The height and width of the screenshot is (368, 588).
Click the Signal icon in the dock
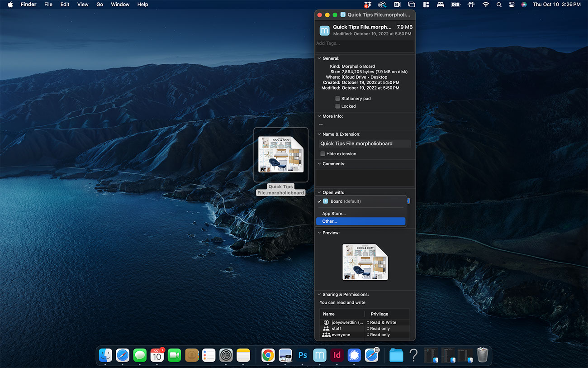(354, 355)
